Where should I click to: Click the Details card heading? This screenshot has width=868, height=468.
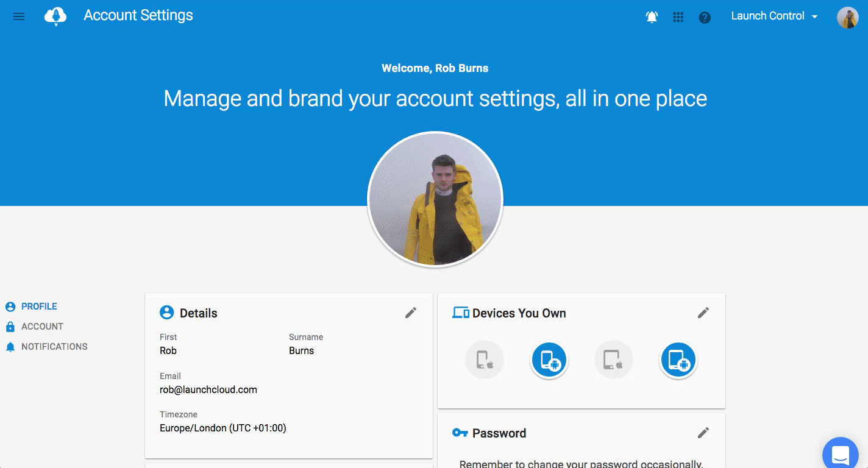(x=199, y=313)
